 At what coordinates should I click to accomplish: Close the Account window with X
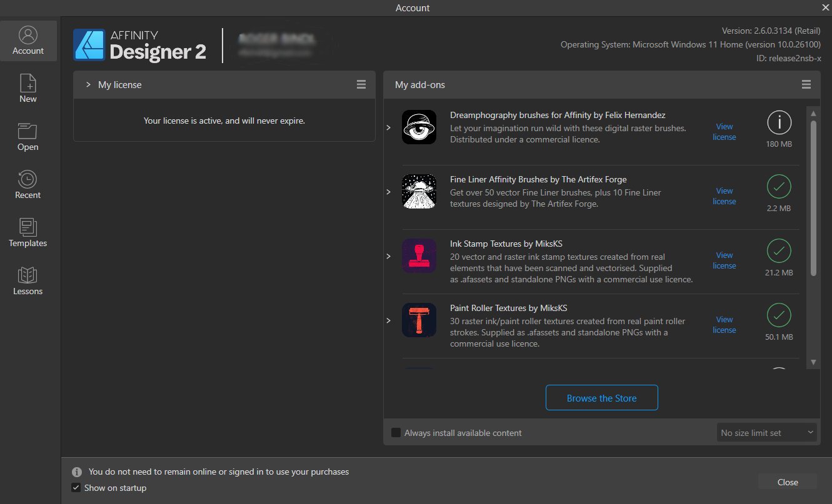[824, 7]
